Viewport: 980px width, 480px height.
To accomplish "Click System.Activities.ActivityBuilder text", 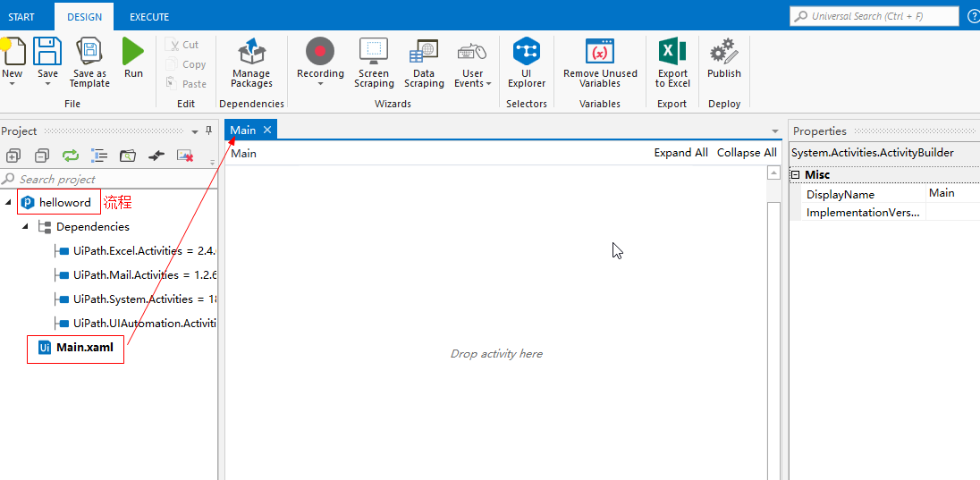I will 873,153.
